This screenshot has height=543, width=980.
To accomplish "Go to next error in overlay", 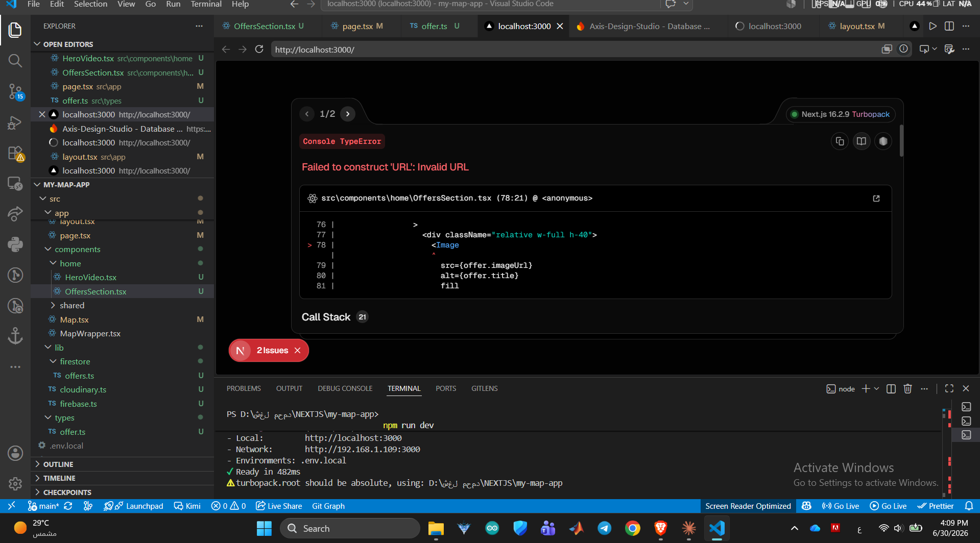I will point(348,114).
